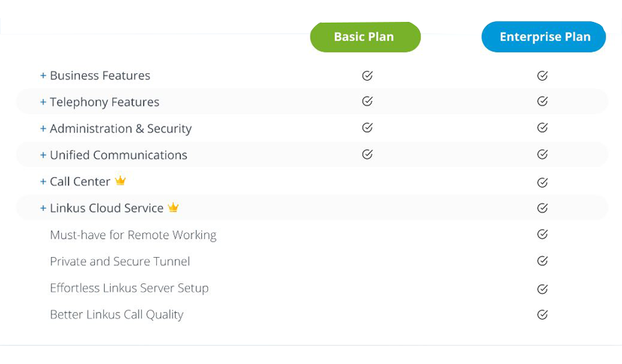Select Must-have for Remote Working item
The width and height of the screenshot is (622, 364).
133,235
